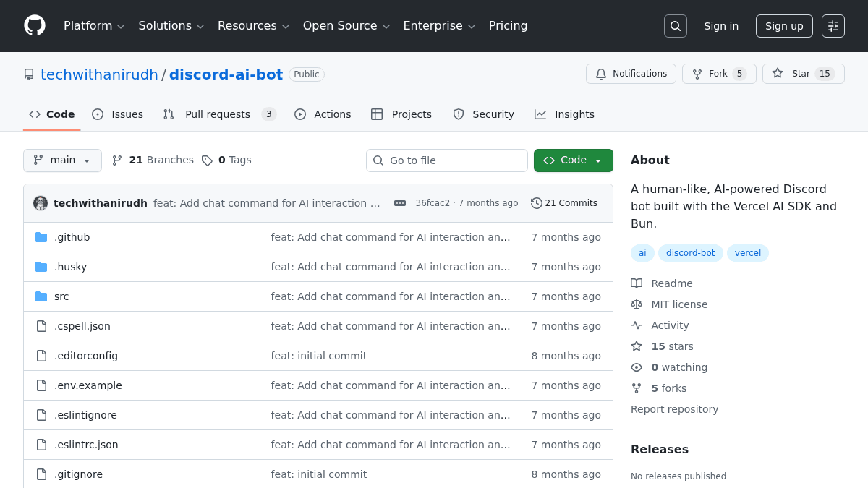Screen dimensions: 868x488
Task: Open the techwithanirudh owner link
Action: (99, 74)
